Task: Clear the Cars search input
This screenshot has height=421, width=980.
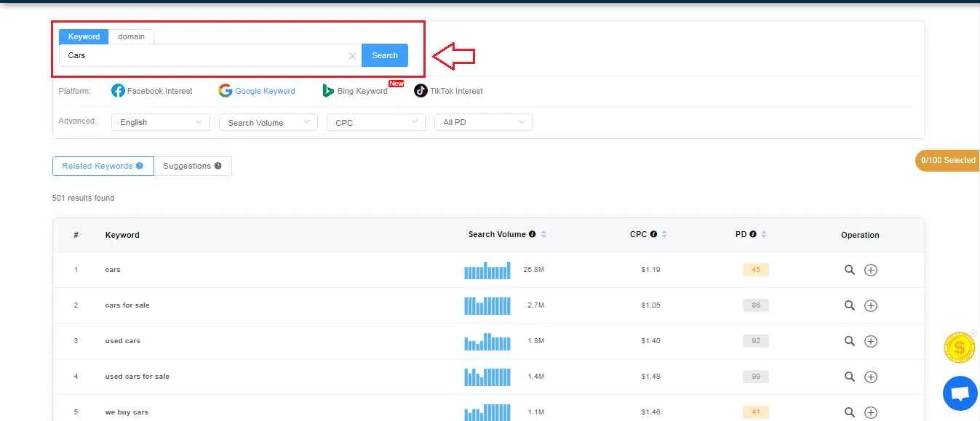Action: click(352, 55)
